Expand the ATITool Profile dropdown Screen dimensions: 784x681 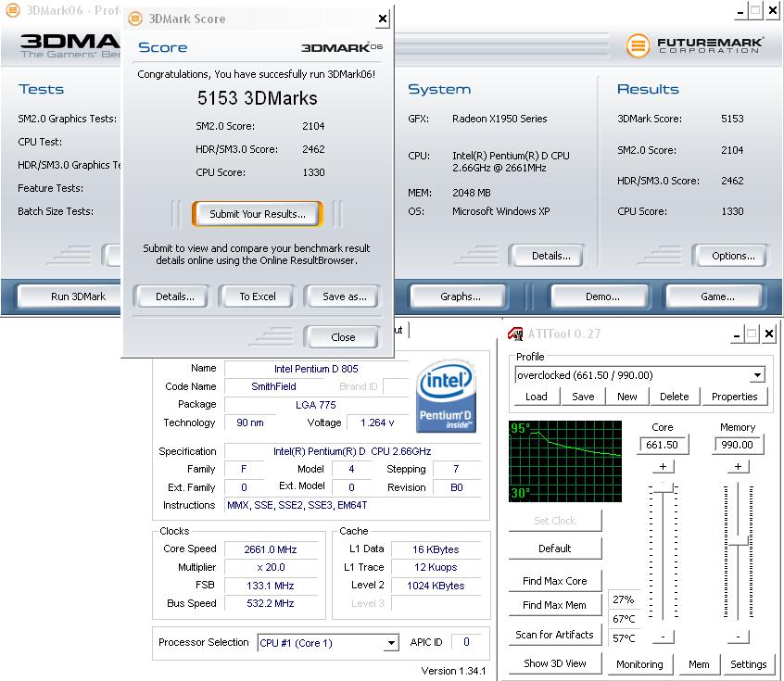757,375
